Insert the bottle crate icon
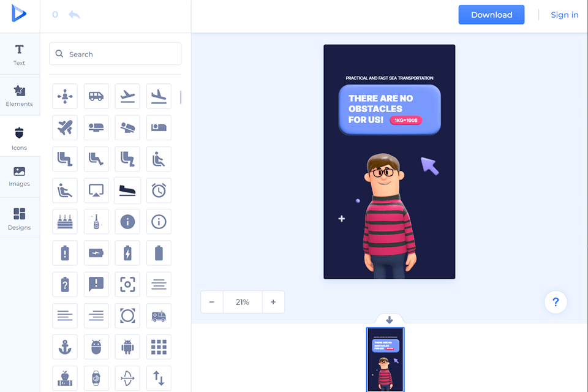Screen dimensions: 588x392 pos(65,222)
